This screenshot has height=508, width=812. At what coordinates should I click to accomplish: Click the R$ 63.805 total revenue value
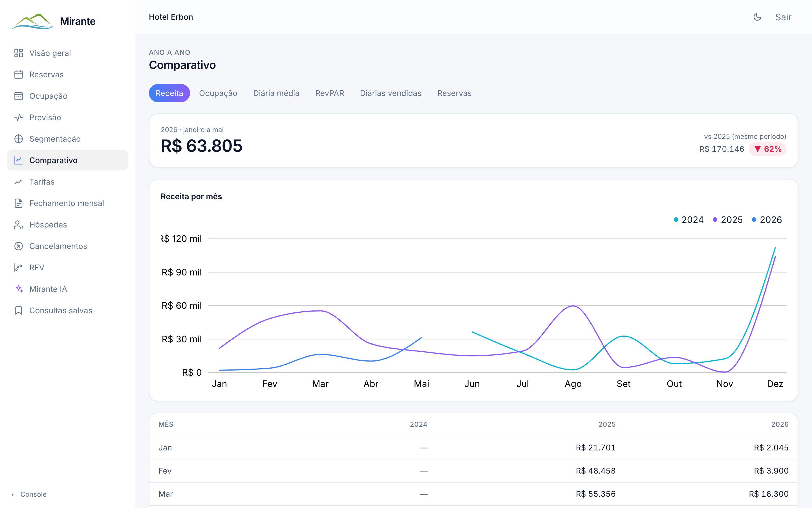click(201, 146)
